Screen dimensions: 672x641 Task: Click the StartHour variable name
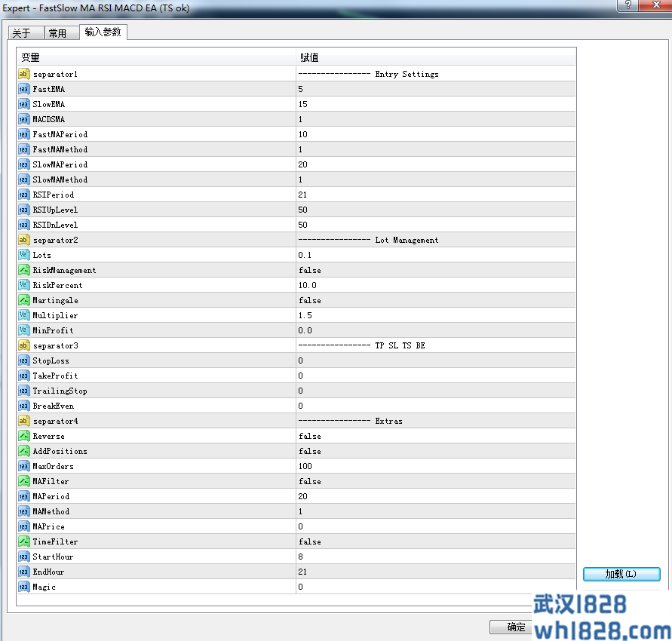(53, 557)
